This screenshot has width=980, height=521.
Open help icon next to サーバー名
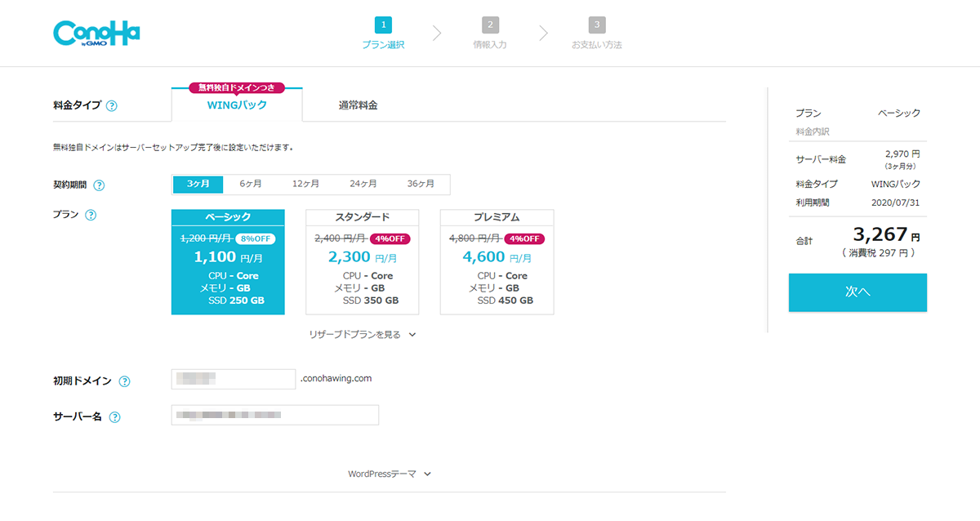pyautogui.click(x=114, y=417)
